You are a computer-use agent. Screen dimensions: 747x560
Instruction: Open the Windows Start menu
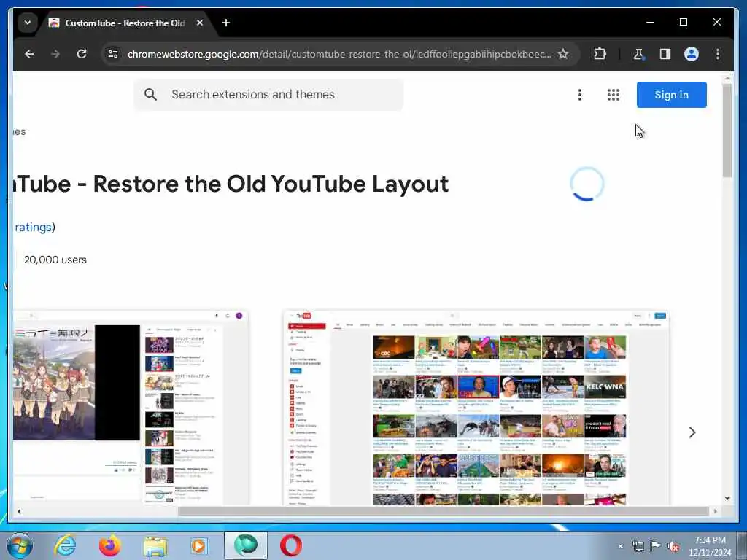pyautogui.click(x=20, y=545)
